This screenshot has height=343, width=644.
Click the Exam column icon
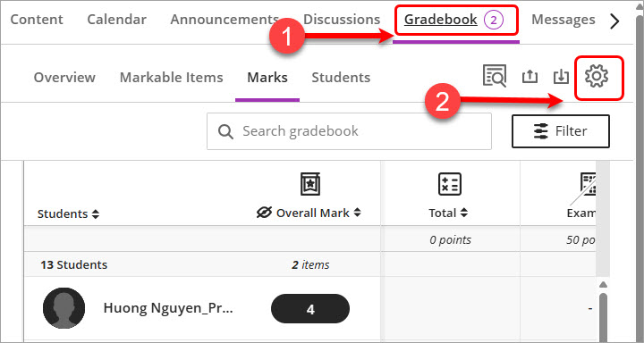(589, 184)
